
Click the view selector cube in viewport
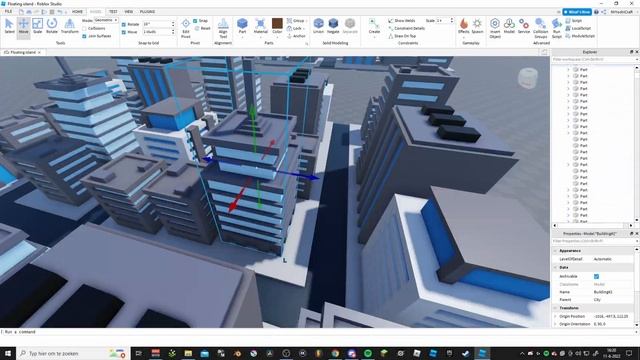point(528,78)
